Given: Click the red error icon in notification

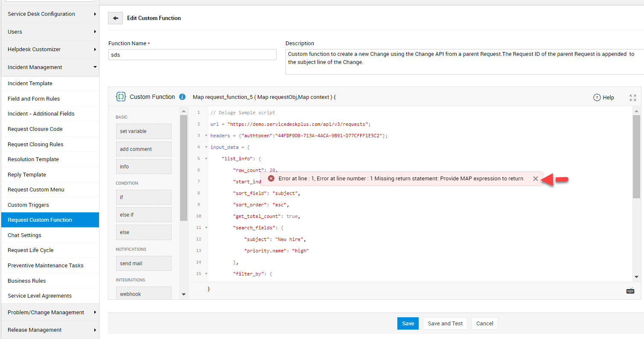Looking at the screenshot, I should (271, 179).
